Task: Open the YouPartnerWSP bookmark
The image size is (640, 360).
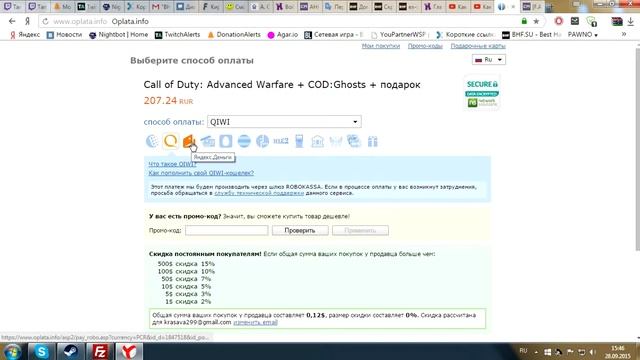Action: 400,35
